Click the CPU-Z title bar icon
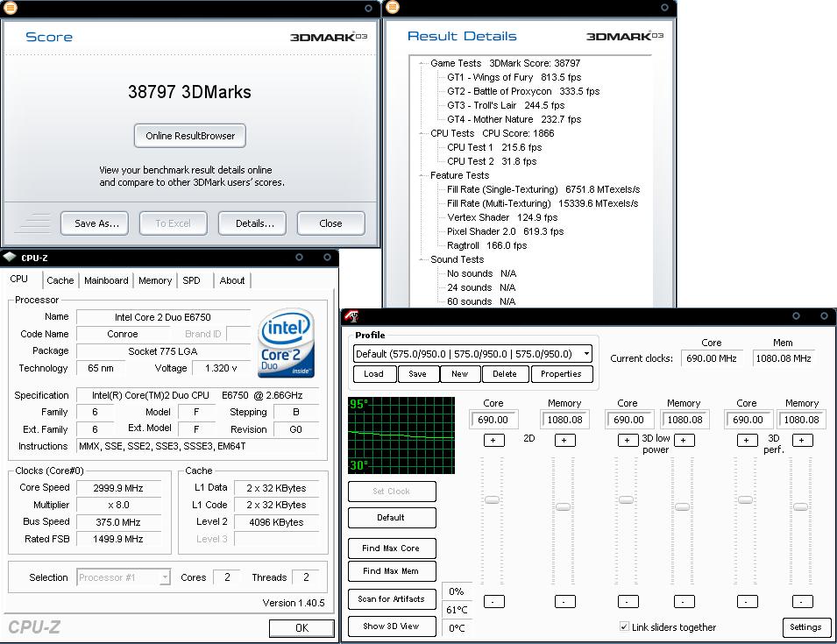This screenshot has width=837, height=644. click(11, 258)
